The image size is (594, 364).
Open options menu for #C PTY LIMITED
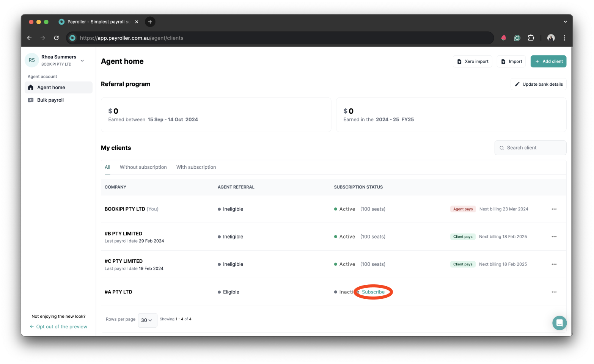pyautogui.click(x=554, y=264)
